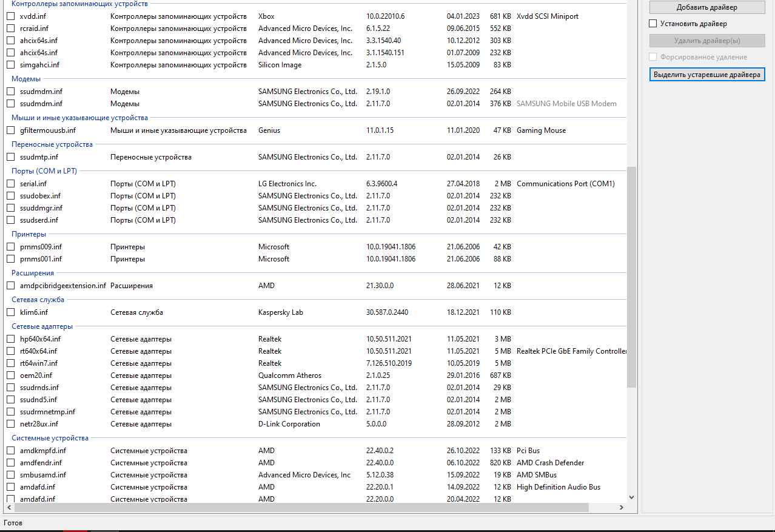
Task: Select the ssudnd5.inf file name
Action: (38, 400)
